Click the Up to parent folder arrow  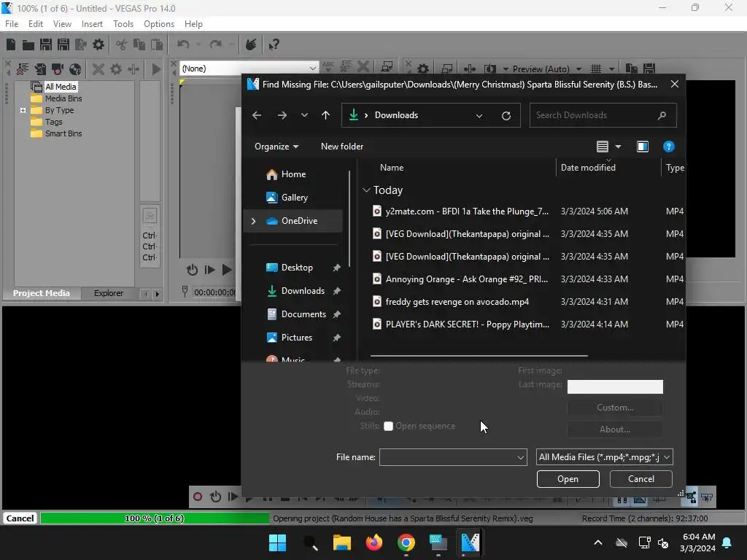tap(326, 115)
